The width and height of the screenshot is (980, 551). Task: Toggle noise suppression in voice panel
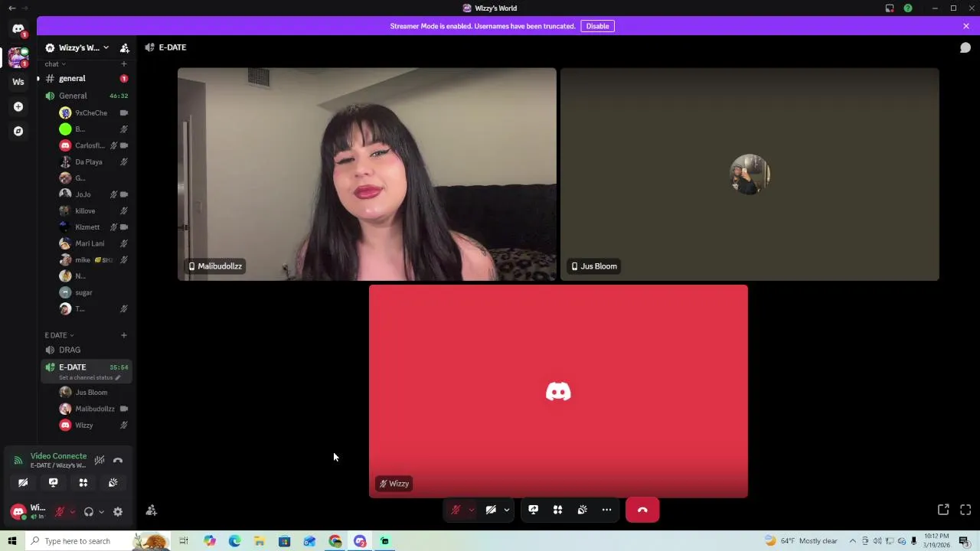[x=100, y=461]
